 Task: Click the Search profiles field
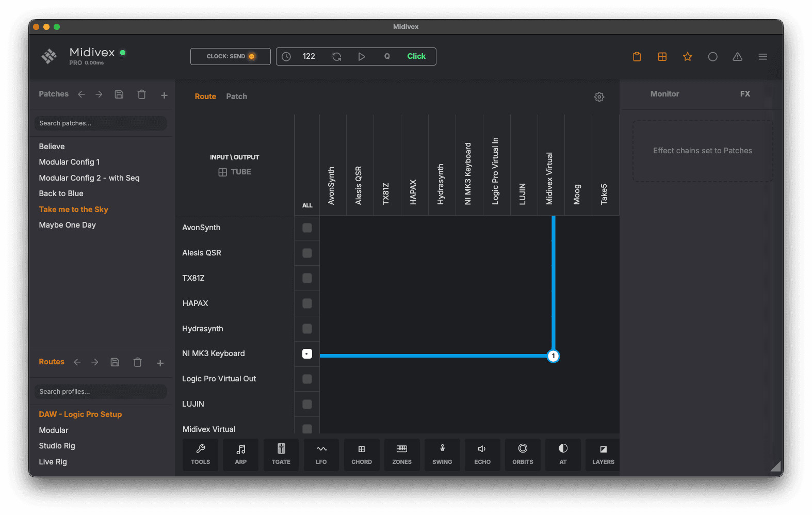100,392
